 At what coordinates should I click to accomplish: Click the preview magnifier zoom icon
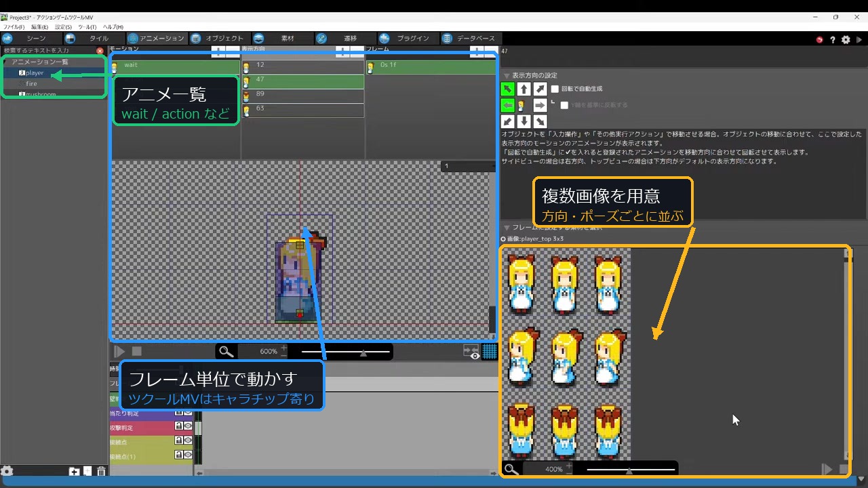[x=226, y=352]
